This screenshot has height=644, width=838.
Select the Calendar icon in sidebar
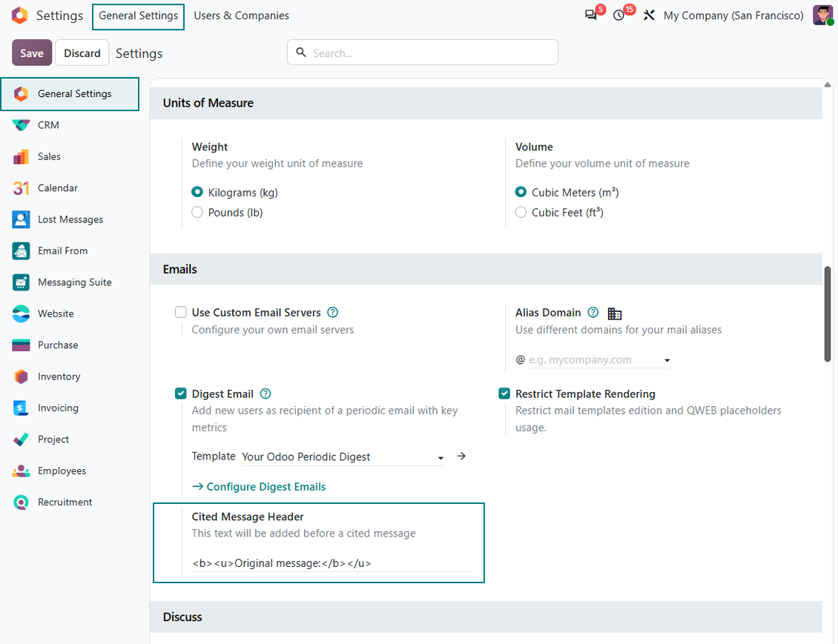(x=21, y=188)
